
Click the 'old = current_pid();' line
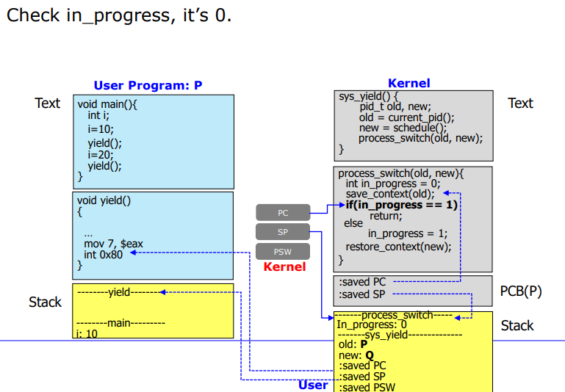pos(406,117)
